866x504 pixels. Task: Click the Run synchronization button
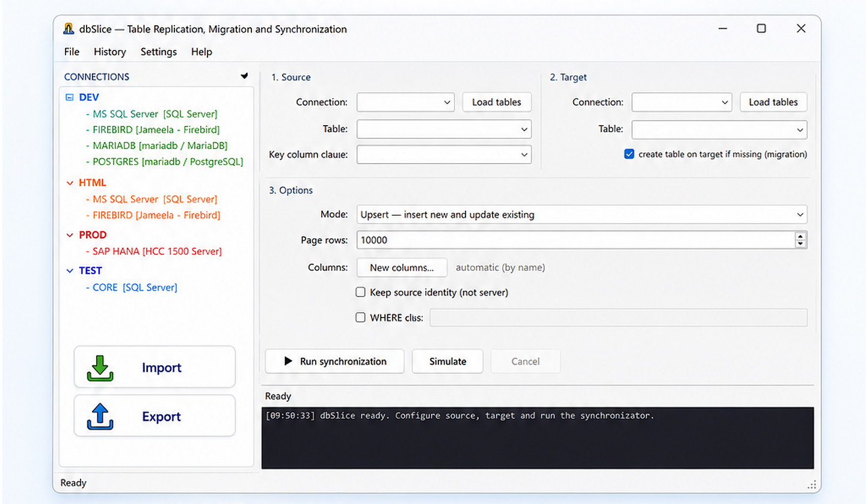pos(335,361)
